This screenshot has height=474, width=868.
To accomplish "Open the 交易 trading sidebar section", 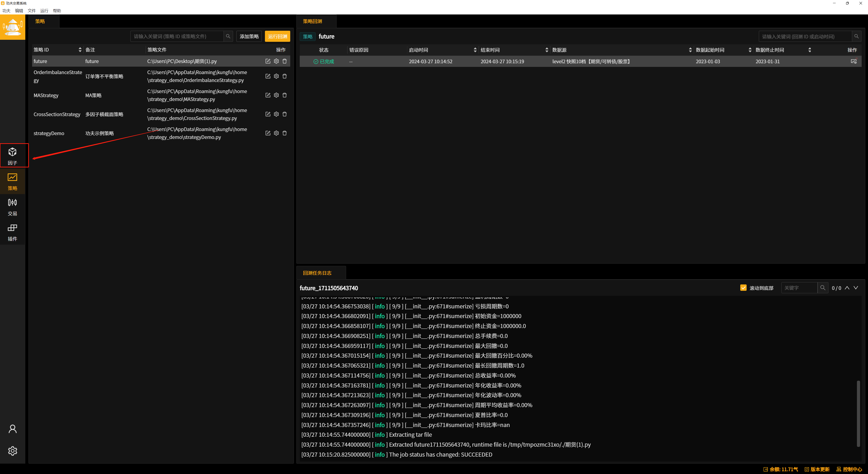I will click(12, 206).
